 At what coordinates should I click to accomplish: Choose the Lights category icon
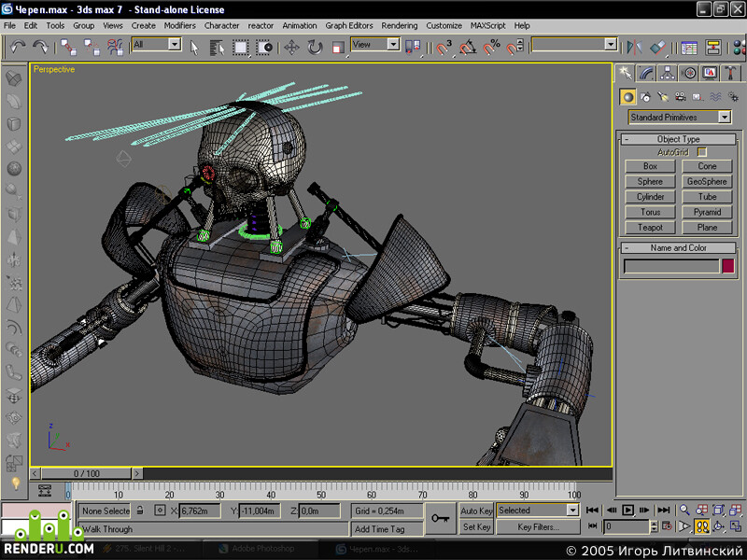[x=663, y=97]
